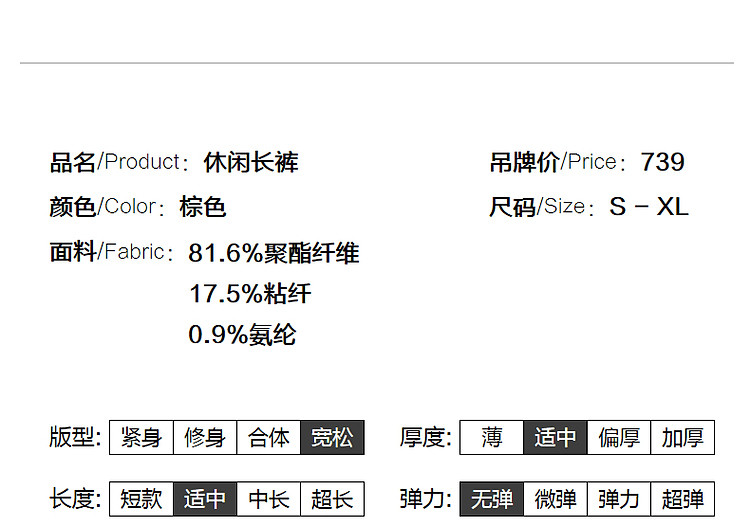Select the 中长 length option
750x526 pixels.
[269, 499]
